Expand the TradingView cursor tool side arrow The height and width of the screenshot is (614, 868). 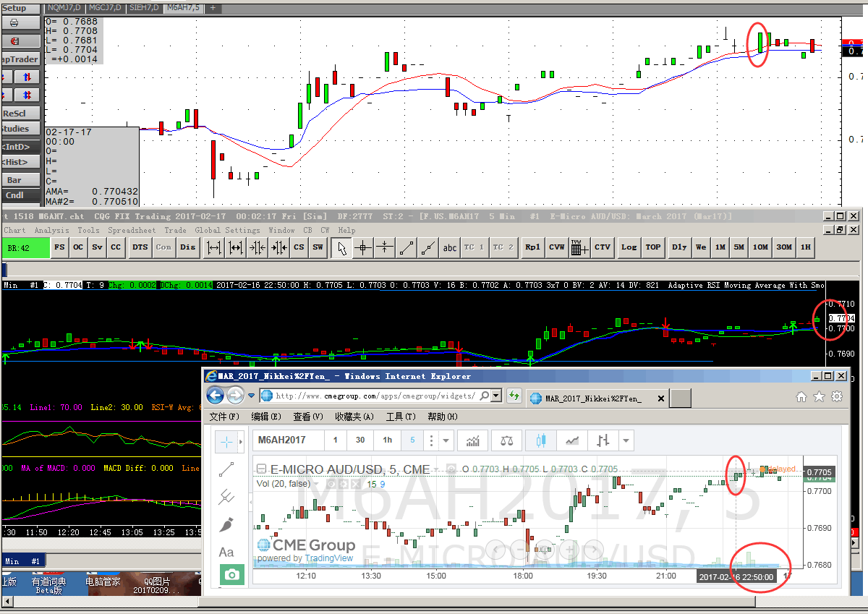coord(242,440)
